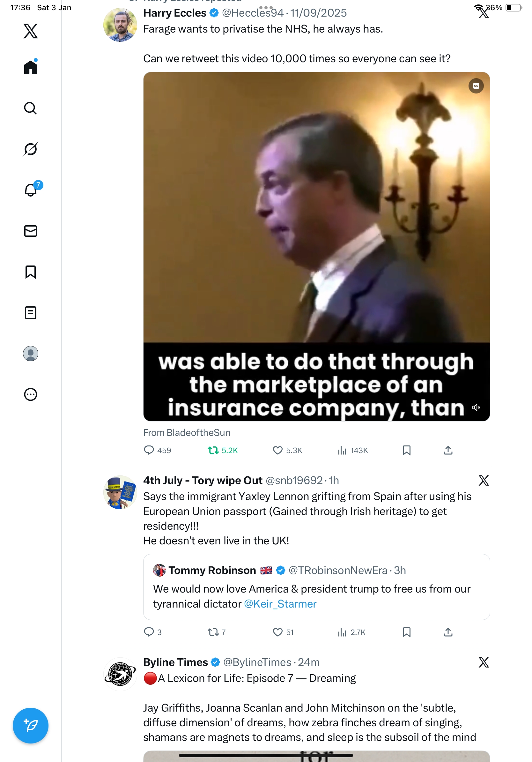Toggle closed captions on the video
The height and width of the screenshot is (762, 532).
point(476,86)
